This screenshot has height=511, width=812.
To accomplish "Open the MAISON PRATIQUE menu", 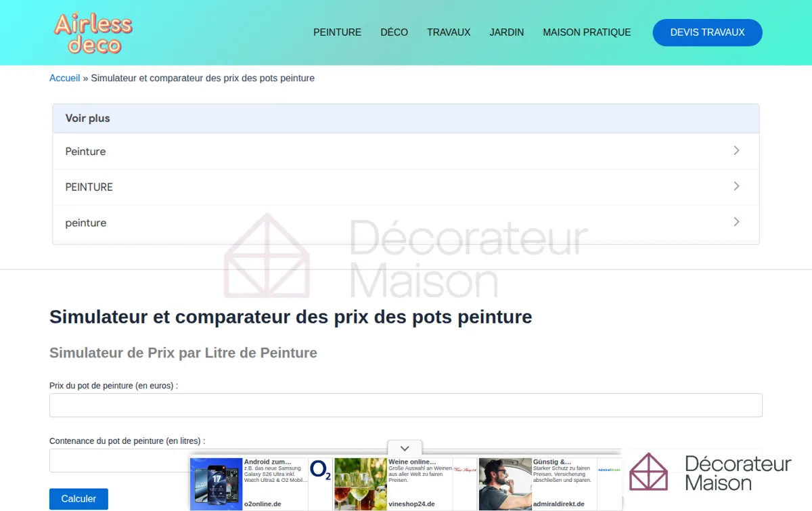I will (587, 32).
